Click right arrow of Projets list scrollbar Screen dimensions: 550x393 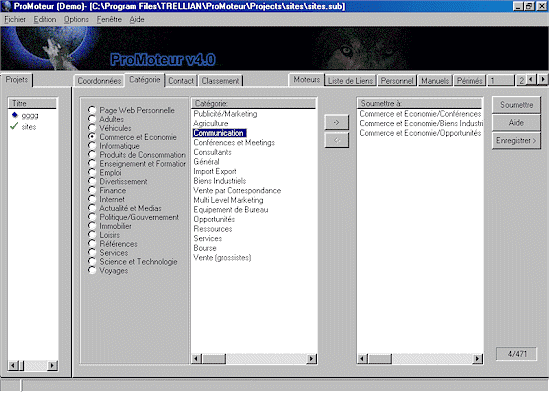[x=52, y=366]
